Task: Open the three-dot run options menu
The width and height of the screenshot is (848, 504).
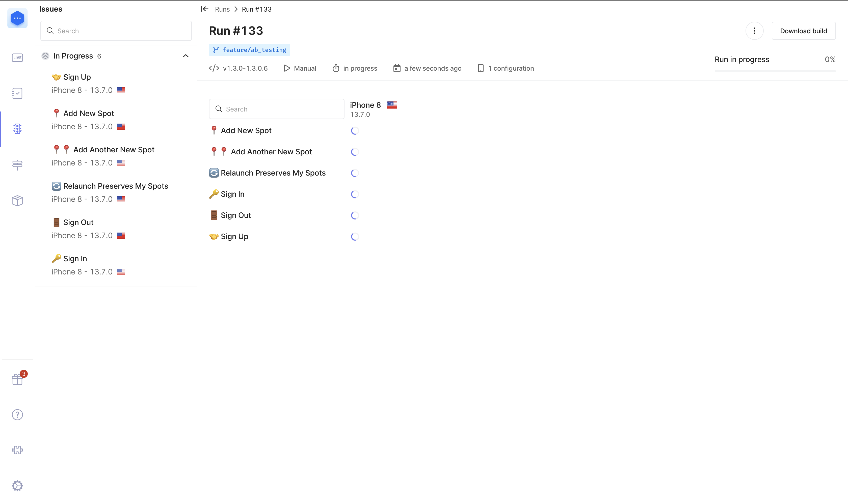Action: point(754,31)
